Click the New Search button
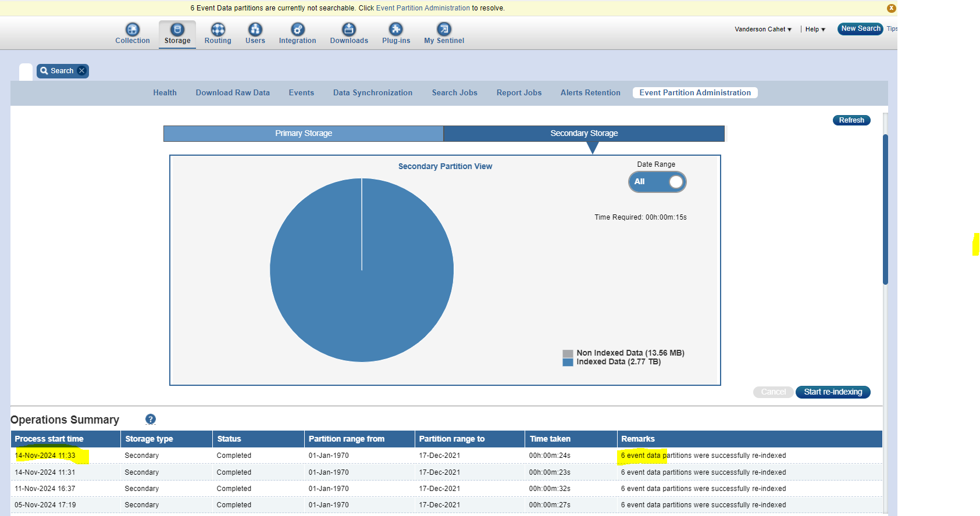Screen dimensions: 980x516 (x=861, y=28)
